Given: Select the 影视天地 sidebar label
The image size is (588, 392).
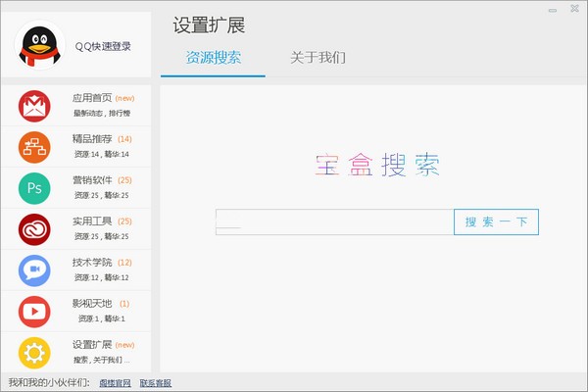Looking at the screenshot, I should click(92, 304).
